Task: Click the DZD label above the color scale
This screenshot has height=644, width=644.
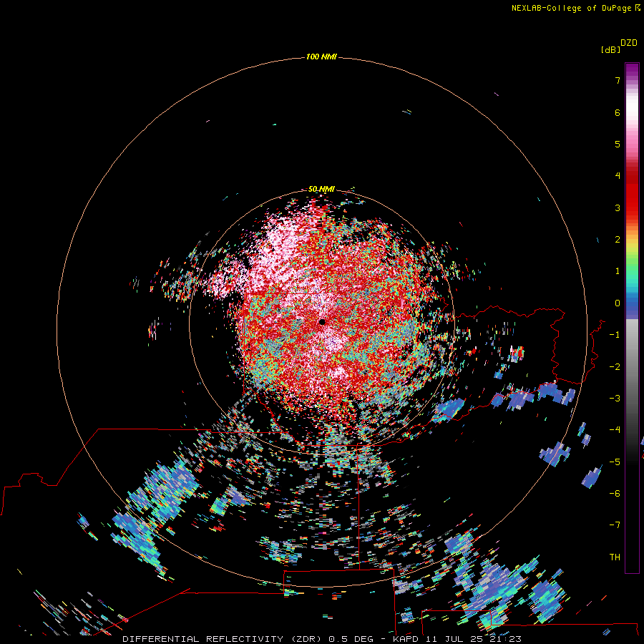Action: [x=629, y=43]
